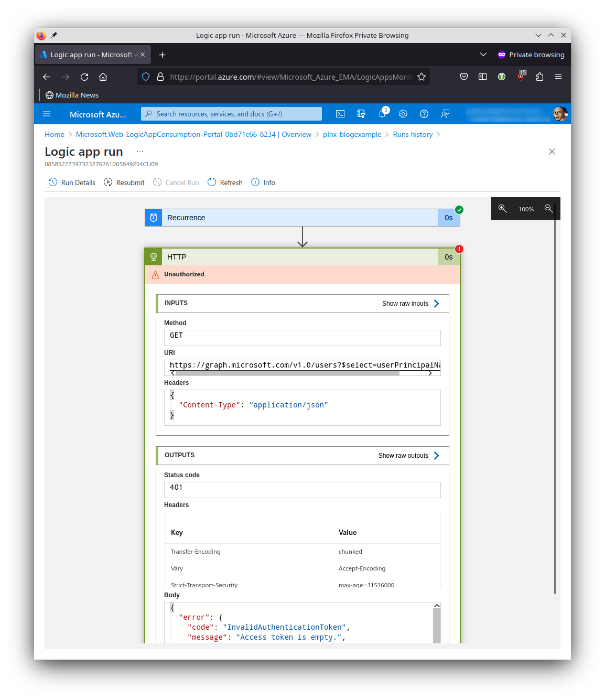Open the Azure feedback icon

(x=445, y=114)
